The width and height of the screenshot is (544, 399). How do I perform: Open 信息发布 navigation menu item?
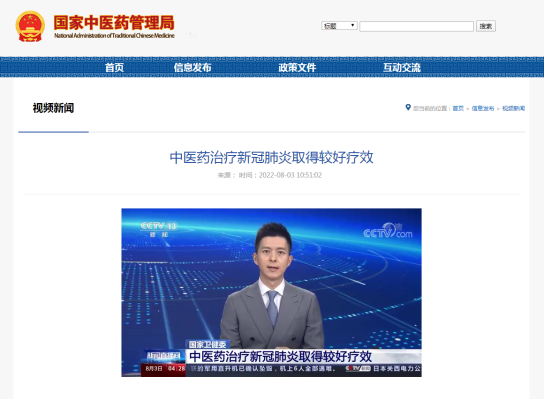click(x=193, y=67)
